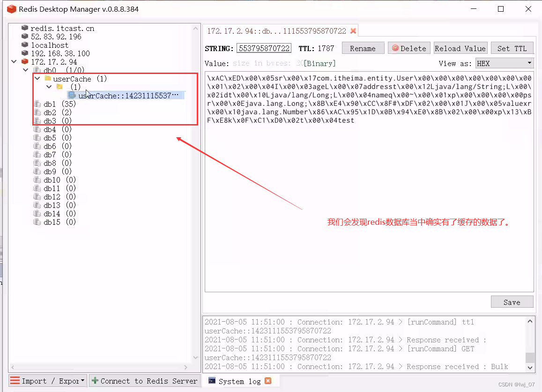Click Connect to Redis Server button

(x=145, y=381)
